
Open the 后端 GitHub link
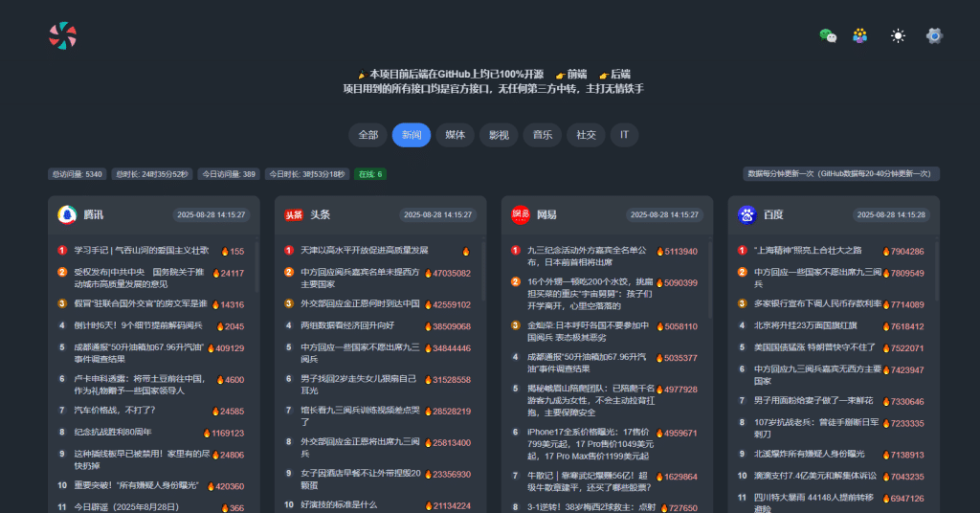point(614,75)
